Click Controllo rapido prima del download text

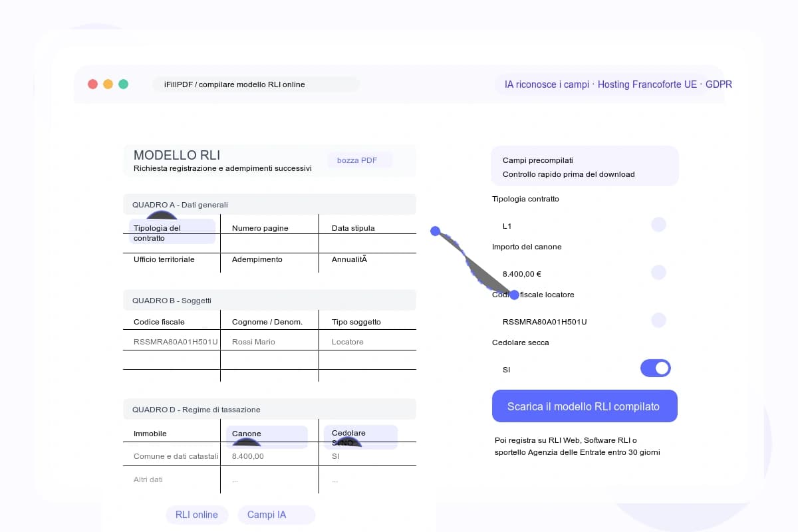[x=569, y=174]
